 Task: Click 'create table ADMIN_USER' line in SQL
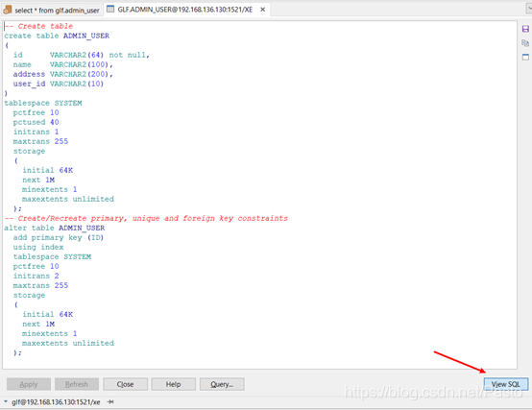[x=57, y=36]
